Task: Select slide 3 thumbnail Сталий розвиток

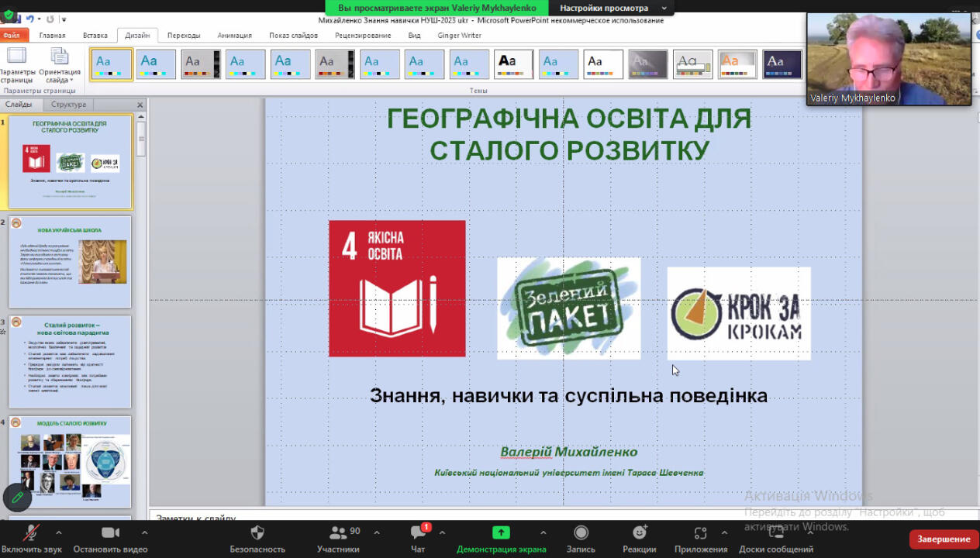Action: click(70, 362)
